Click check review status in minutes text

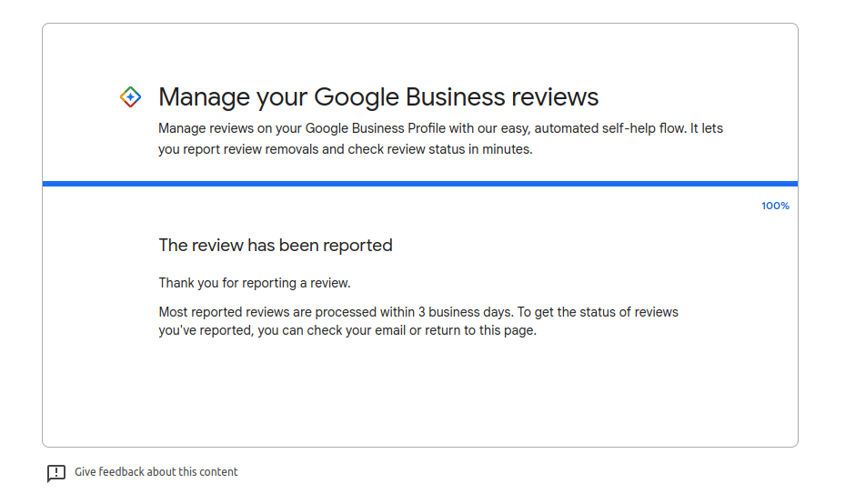tap(439, 149)
